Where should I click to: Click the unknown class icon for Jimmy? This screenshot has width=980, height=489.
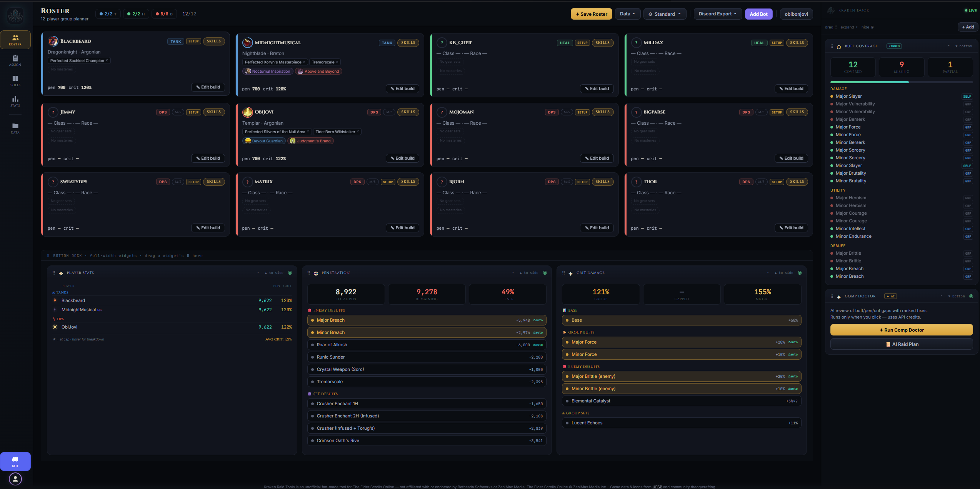[53, 112]
